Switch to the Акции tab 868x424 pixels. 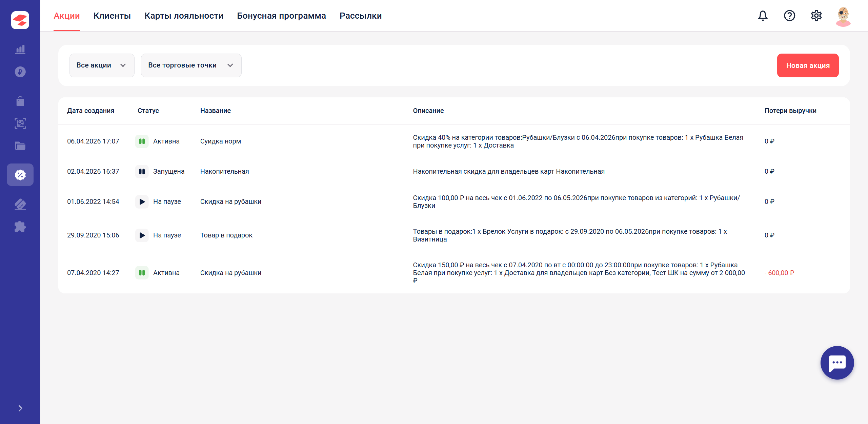(x=67, y=16)
